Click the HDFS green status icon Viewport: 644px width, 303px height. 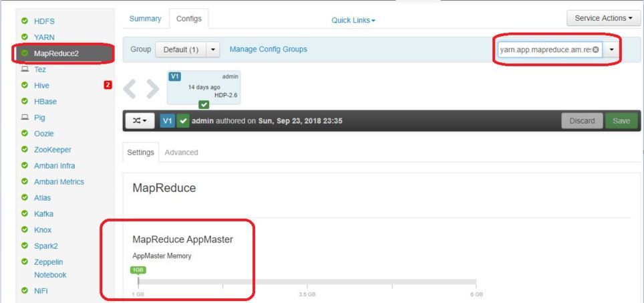[x=25, y=21]
